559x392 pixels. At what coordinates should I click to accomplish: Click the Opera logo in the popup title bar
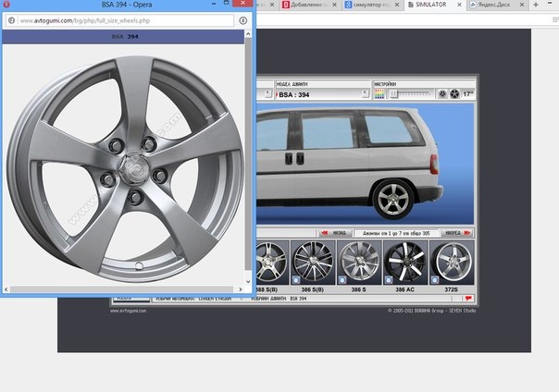pyautogui.click(x=6, y=5)
